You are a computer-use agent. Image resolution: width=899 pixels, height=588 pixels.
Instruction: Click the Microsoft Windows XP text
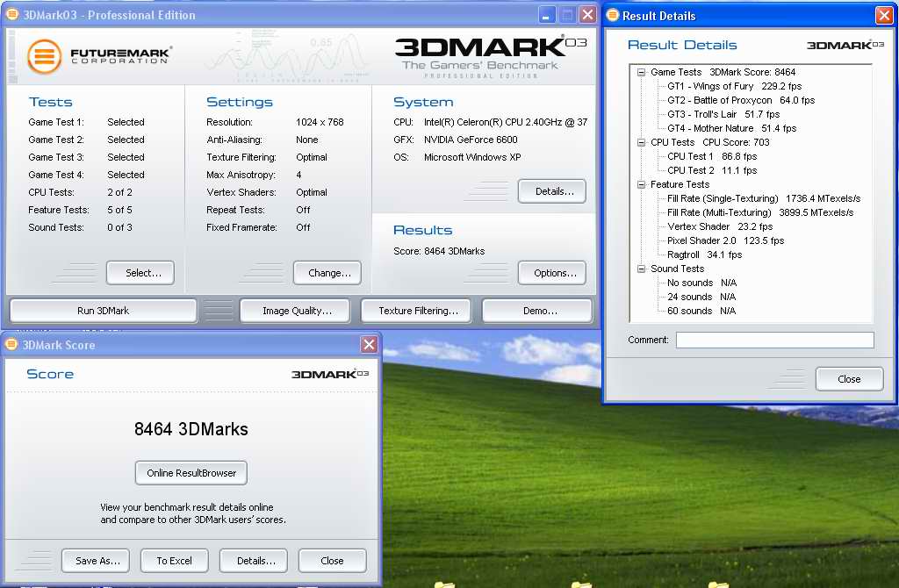[472, 158]
